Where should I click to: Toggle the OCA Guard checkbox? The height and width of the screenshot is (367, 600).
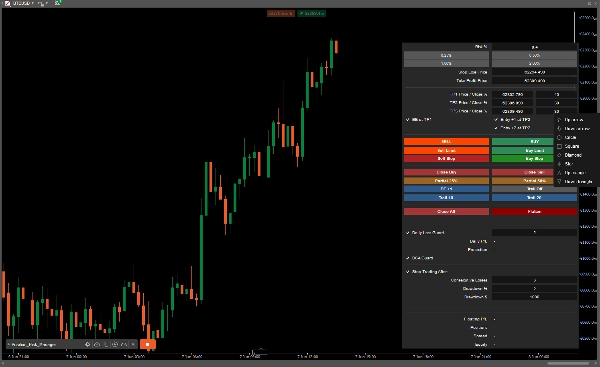(408, 258)
